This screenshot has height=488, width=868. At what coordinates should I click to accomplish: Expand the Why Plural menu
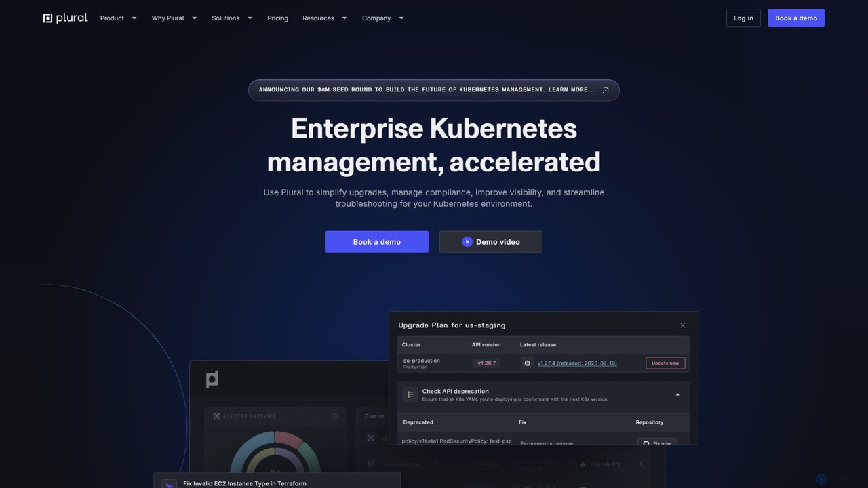174,18
